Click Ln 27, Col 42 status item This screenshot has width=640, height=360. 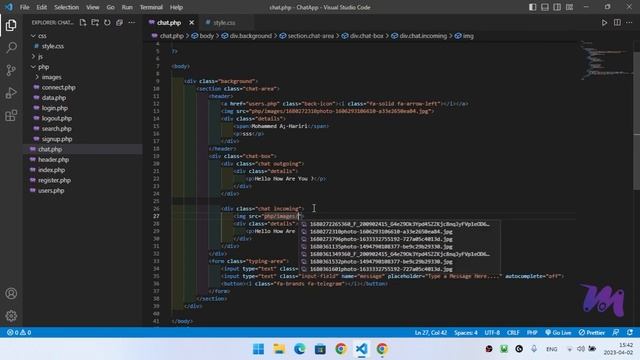pos(431,332)
